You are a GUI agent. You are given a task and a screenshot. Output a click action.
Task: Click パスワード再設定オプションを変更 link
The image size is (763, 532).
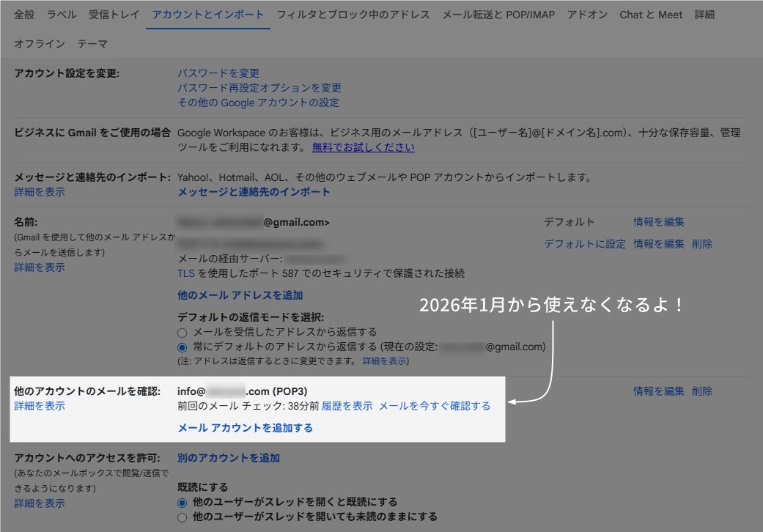pyautogui.click(x=259, y=87)
